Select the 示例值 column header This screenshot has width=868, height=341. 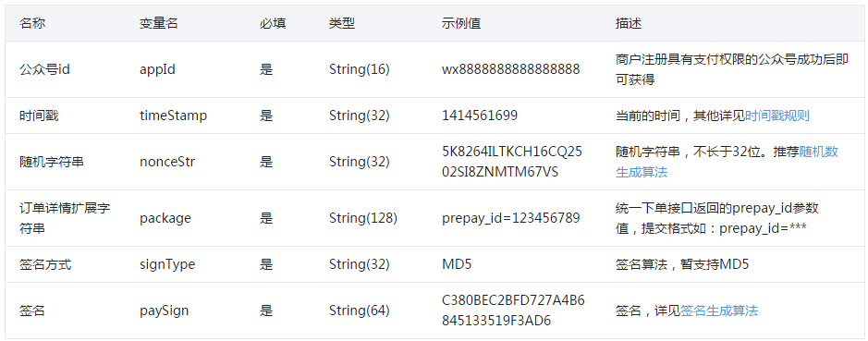[x=461, y=23]
